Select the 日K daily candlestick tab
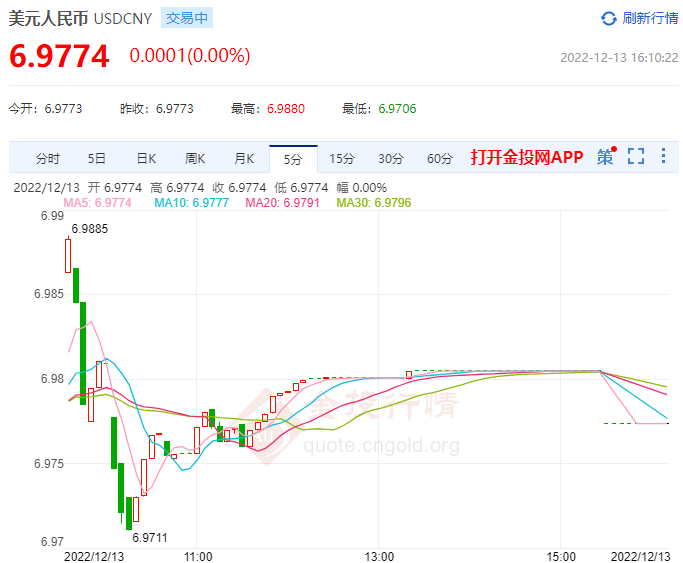This screenshot has height=563, width=683. point(146,158)
